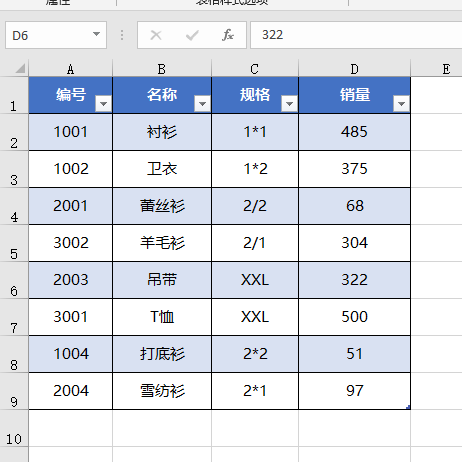Select row 3 header
This screenshot has height=462, width=462.
click(x=14, y=169)
